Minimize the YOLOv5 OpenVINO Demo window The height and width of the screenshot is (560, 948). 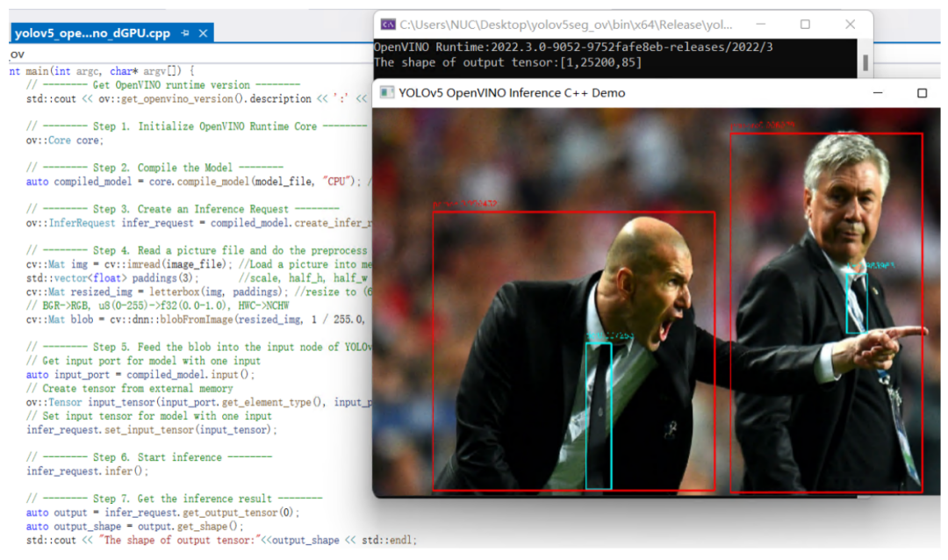(877, 92)
